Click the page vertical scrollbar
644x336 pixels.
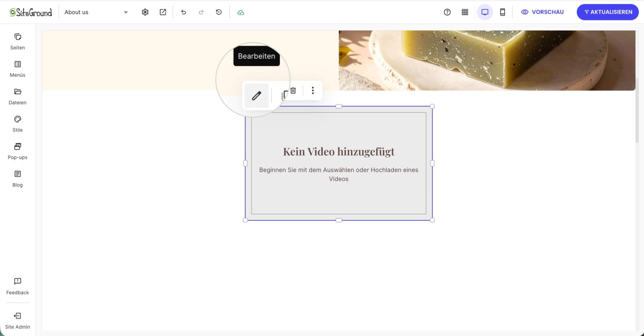click(x=637, y=110)
